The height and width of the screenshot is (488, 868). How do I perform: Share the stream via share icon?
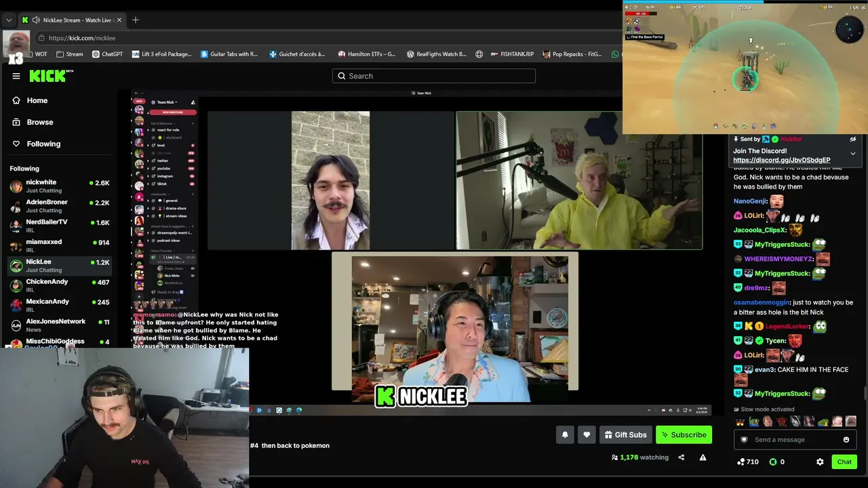(x=681, y=457)
